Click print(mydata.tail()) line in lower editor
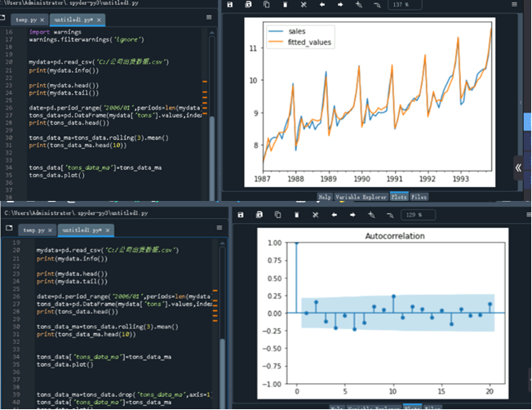Screen dimensions: 532x410 tap(72, 282)
